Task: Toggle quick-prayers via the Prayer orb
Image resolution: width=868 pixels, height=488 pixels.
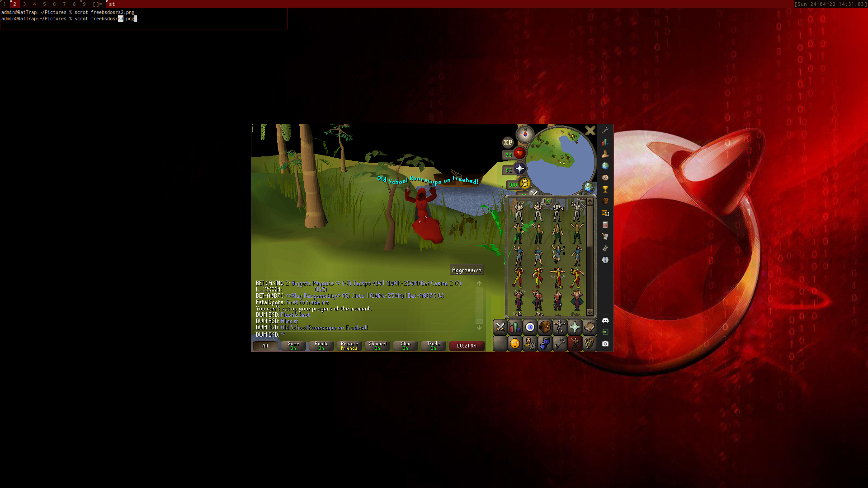Action: 519,169
